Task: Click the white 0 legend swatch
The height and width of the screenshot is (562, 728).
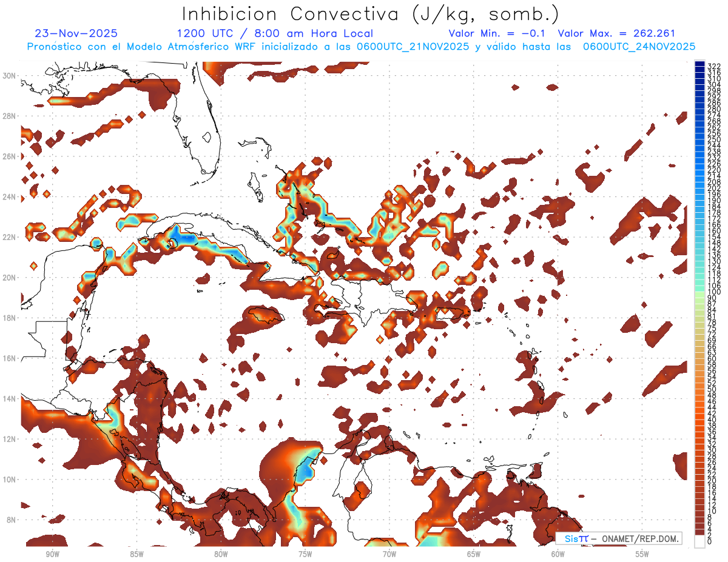Action: tap(700, 541)
